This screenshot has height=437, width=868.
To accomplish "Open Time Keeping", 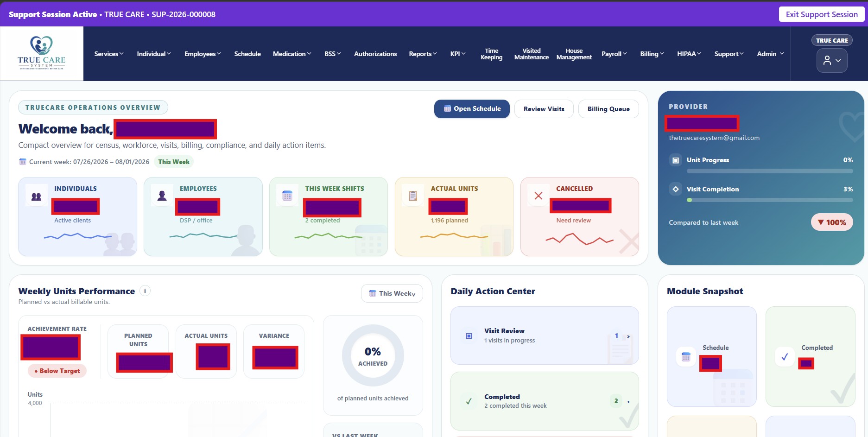I will click(x=492, y=54).
